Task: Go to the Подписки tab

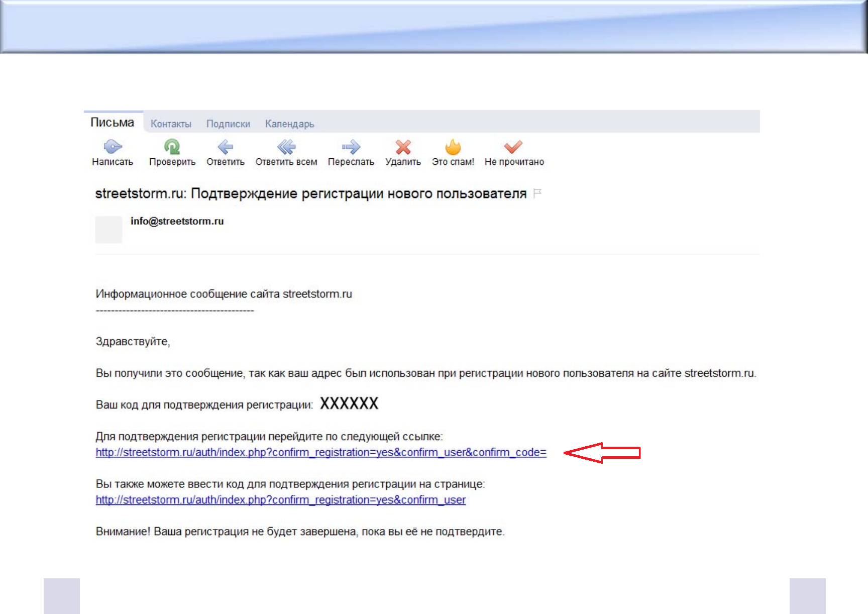Action: pyautogui.click(x=228, y=124)
